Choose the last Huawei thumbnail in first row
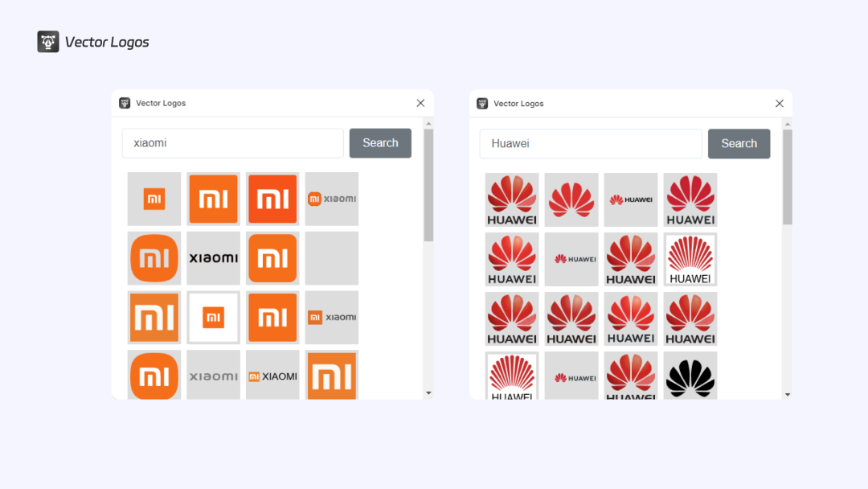 pyautogui.click(x=690, y=200)
